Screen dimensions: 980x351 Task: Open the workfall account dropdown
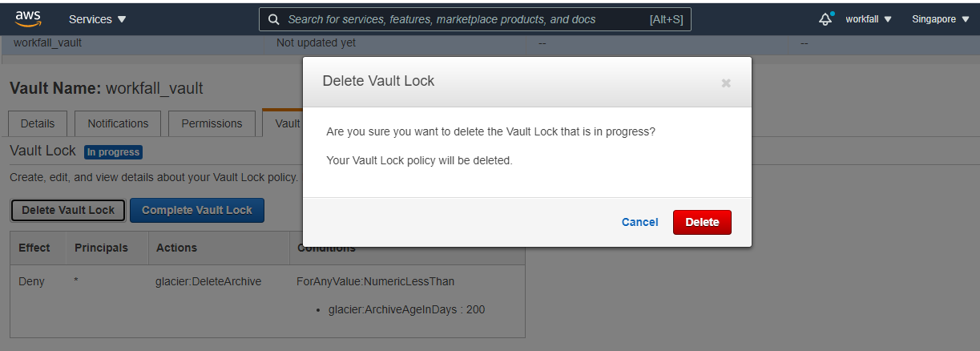pos(869,19)
